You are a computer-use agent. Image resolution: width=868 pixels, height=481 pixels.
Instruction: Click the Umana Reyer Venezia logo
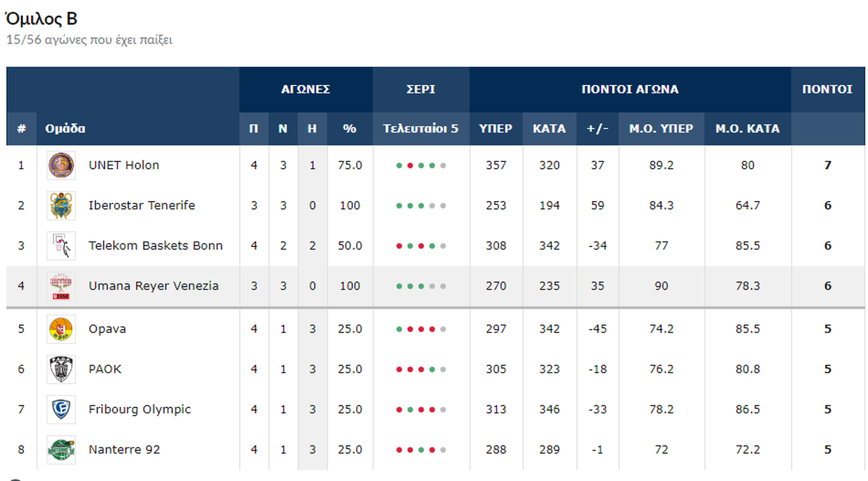[x=61, y=286]
